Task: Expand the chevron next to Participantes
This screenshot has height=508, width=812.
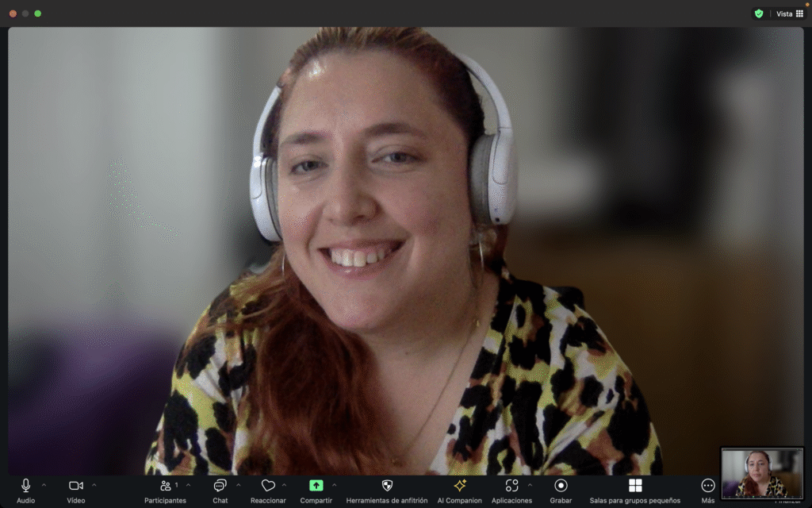Action: 188,484
